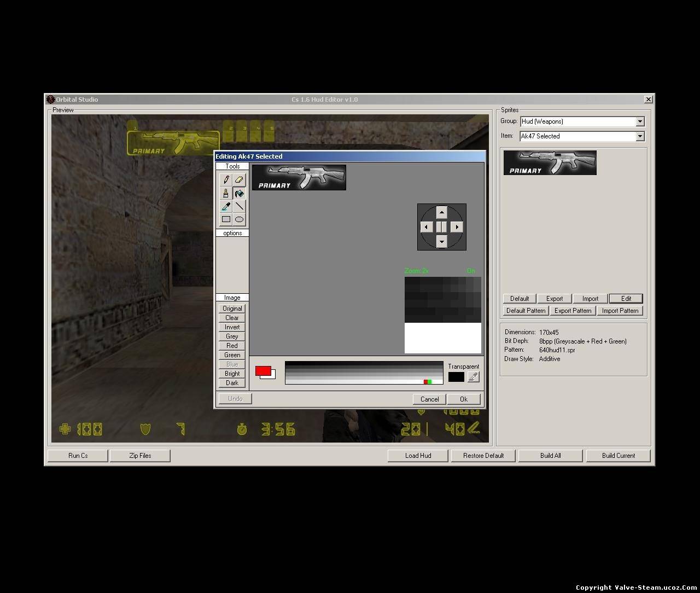
Task: Select the Eraser tool
Action: [x=239, y=179]
